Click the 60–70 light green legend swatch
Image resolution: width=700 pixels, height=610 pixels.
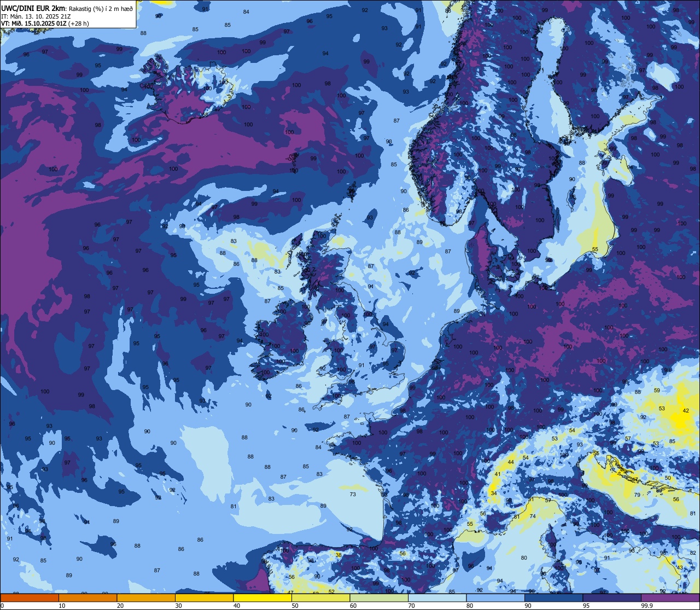tap(379, 597)
